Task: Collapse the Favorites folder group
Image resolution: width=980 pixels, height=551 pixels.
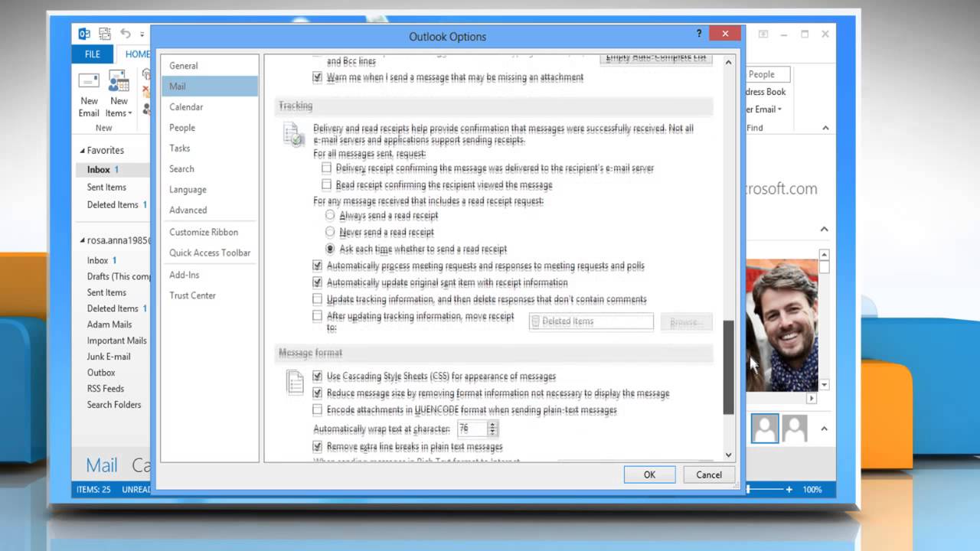Action: coord(81,151)
